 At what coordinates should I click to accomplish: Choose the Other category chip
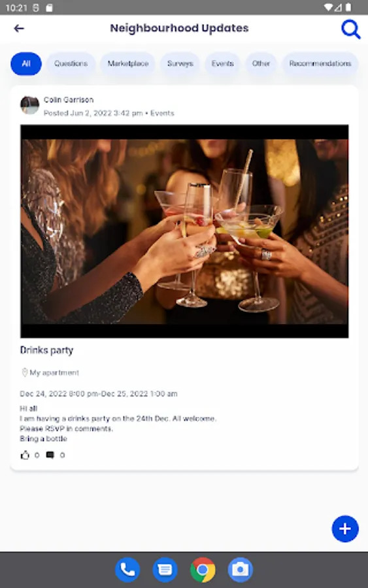click(261, 64)
